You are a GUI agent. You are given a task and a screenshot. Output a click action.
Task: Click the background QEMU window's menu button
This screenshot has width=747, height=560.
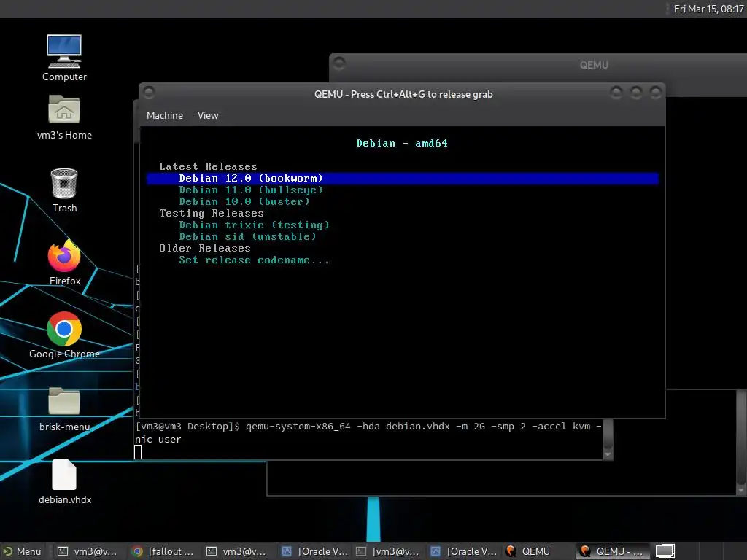(339, 63)
